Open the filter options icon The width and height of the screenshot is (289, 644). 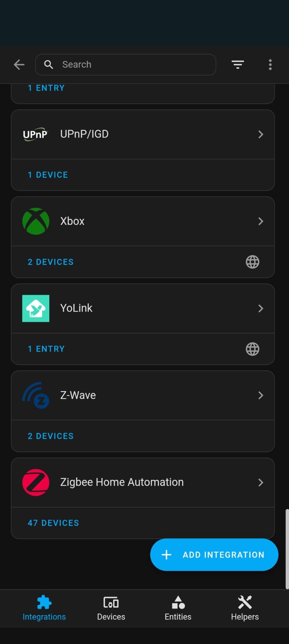tap(237, 65)
